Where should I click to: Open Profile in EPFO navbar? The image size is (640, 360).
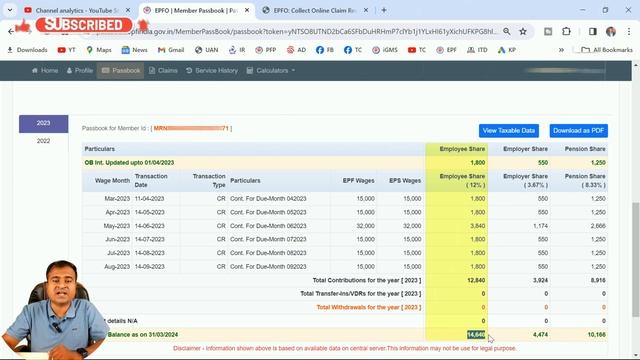[x=80, y=71]
